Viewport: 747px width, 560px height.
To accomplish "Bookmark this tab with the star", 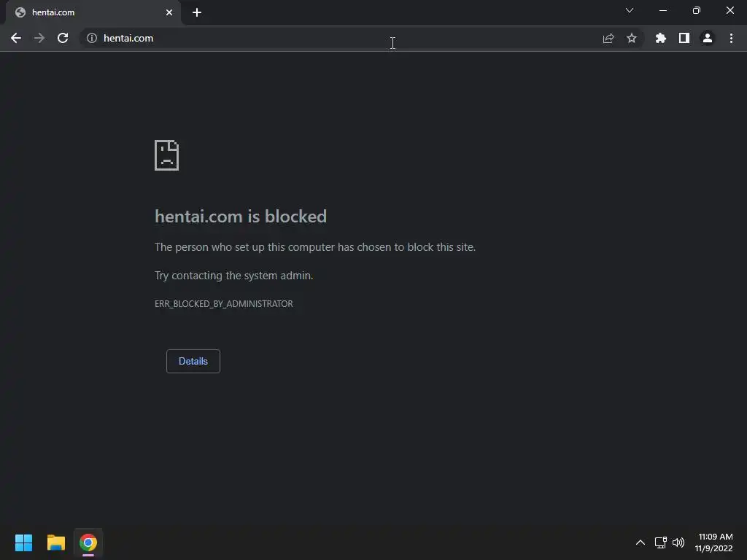I will click(632, 38).
